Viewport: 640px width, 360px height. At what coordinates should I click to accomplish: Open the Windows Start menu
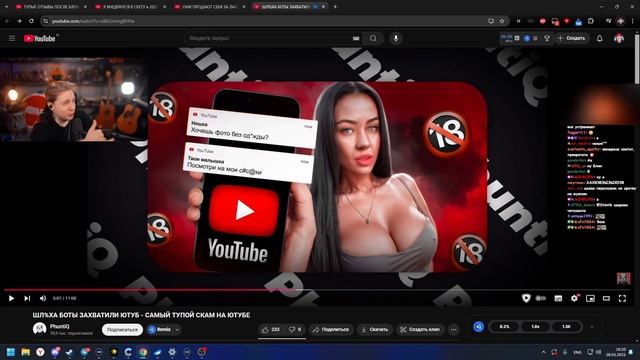coord(11,352)
